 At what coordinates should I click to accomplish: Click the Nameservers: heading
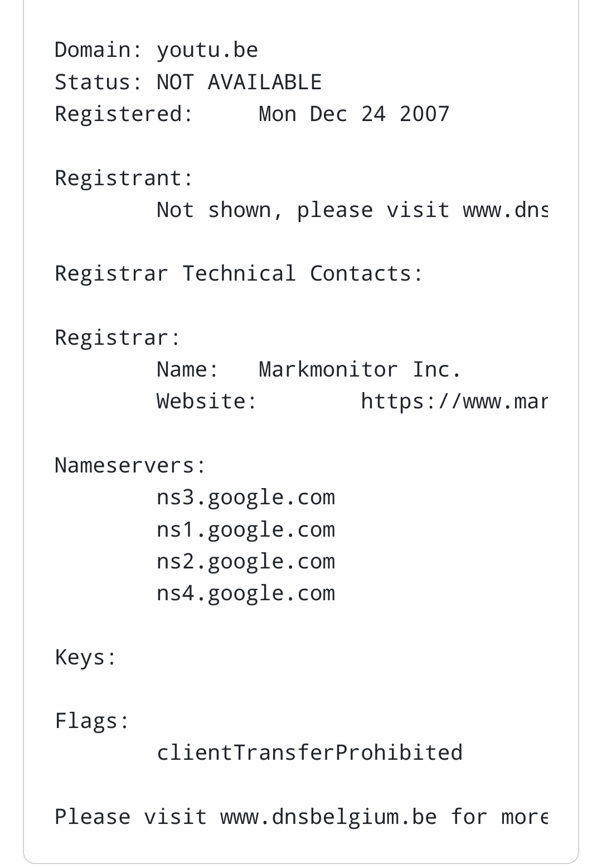tap(130, 465)
